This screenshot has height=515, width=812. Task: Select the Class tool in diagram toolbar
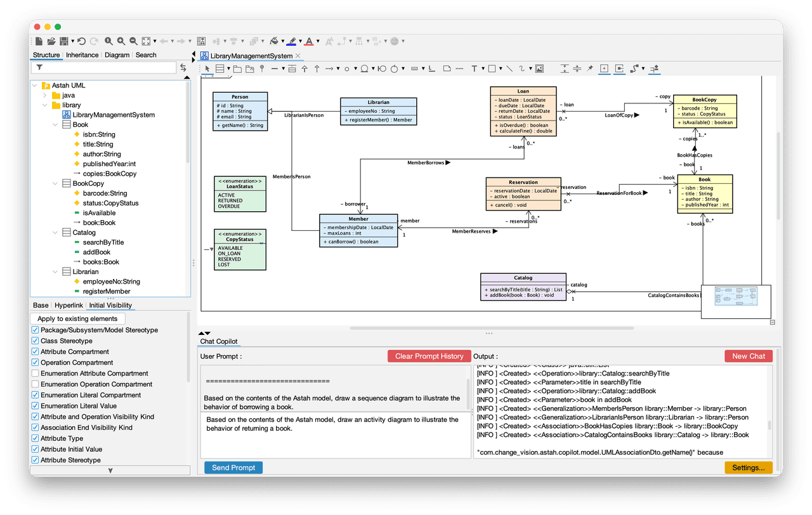coord(219,68)
